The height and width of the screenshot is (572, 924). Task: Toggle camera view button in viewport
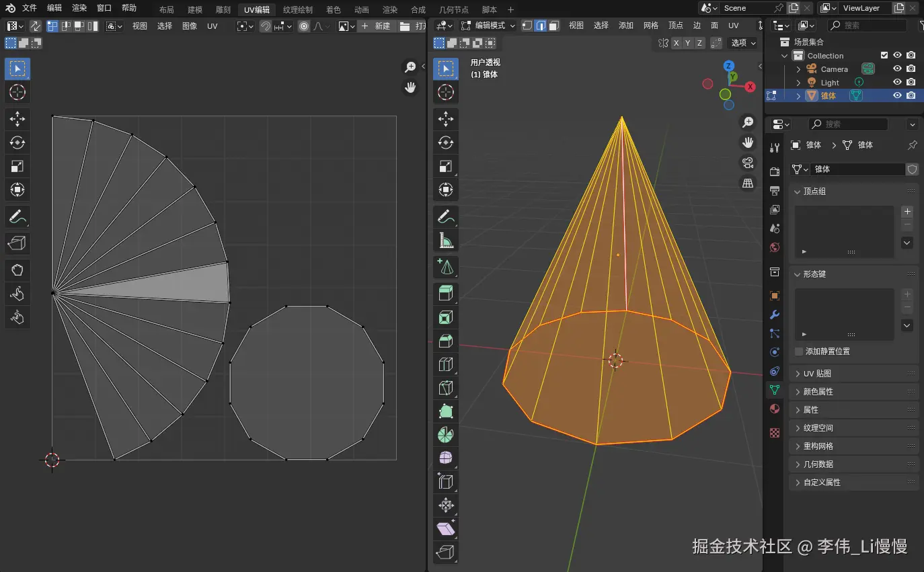click(748, 163)
